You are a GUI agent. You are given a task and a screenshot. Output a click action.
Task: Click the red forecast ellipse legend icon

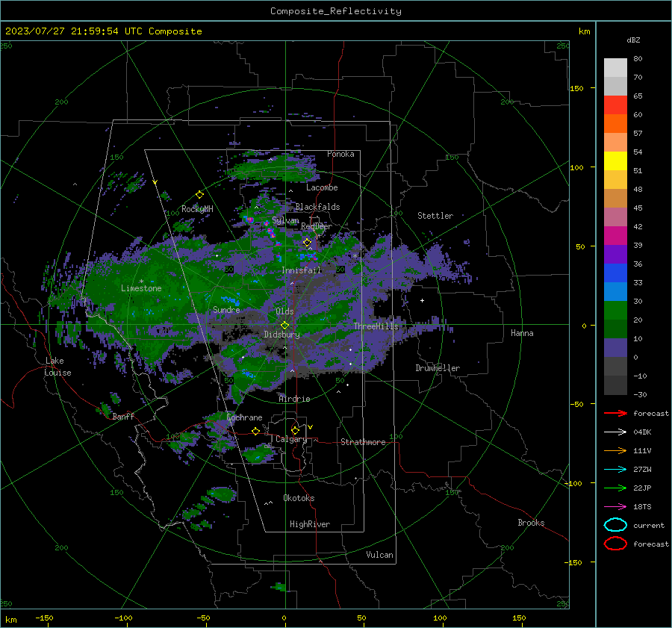(615, 544)
